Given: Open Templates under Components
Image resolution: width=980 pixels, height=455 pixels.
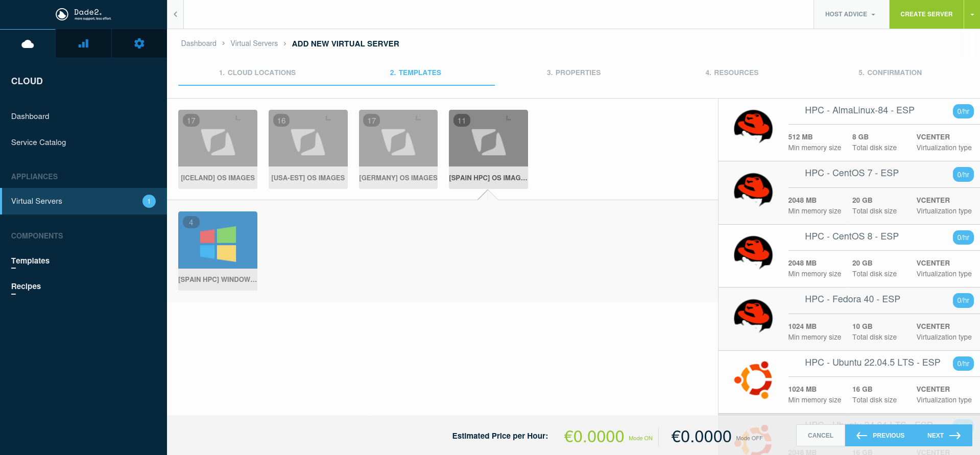Looking at the screenshot, I should 30,261.
